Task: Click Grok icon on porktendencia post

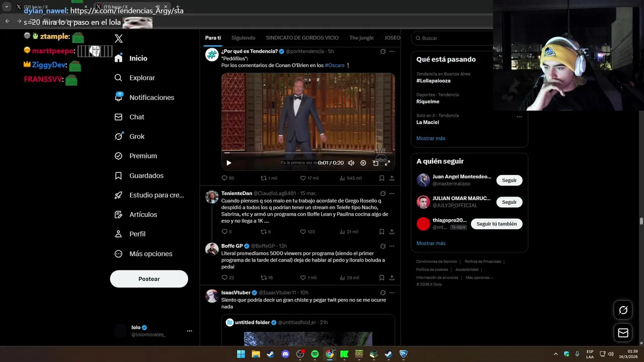Action: [383, 51]
